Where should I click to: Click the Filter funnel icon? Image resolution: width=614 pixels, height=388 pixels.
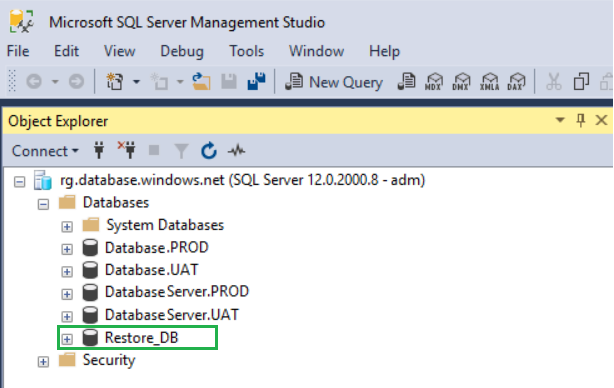tap(181, 151)
